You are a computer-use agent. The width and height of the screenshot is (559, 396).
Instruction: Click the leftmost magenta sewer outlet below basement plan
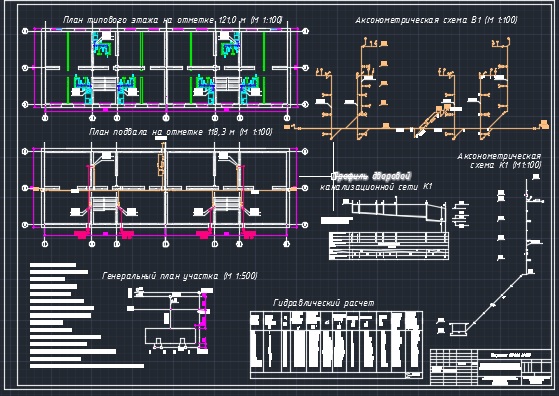(x=83, y=234)
